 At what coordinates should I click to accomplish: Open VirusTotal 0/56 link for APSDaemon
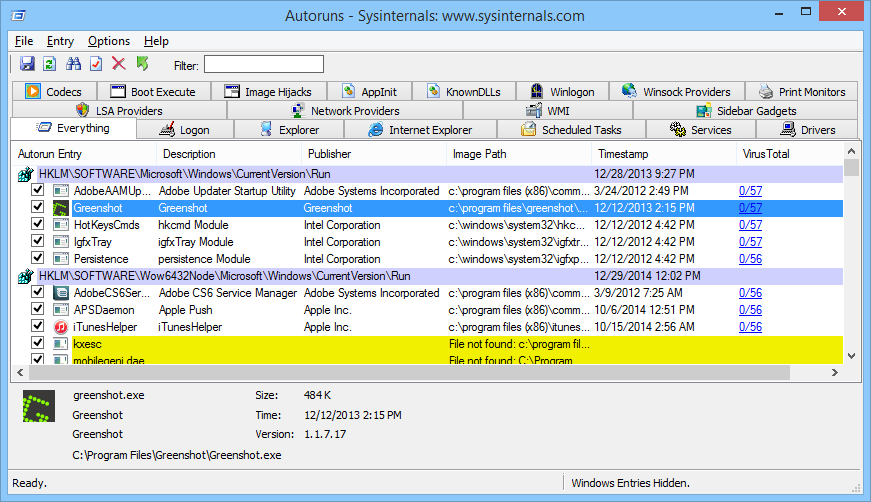(x=750, y=310)
